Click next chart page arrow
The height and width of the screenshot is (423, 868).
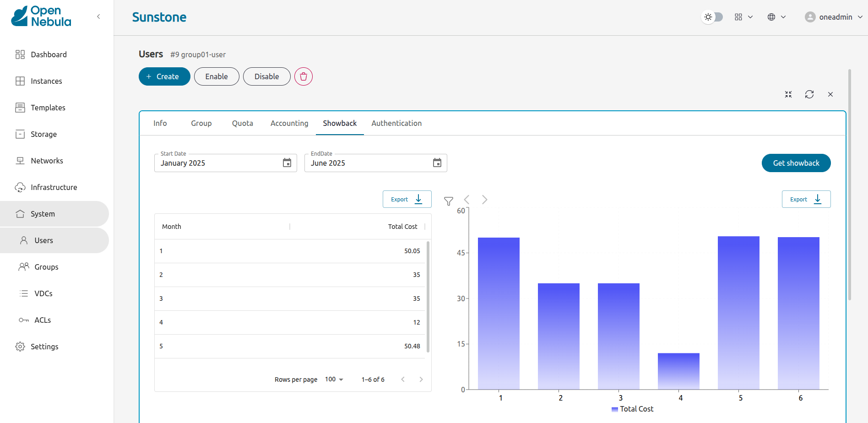(484, 200)
